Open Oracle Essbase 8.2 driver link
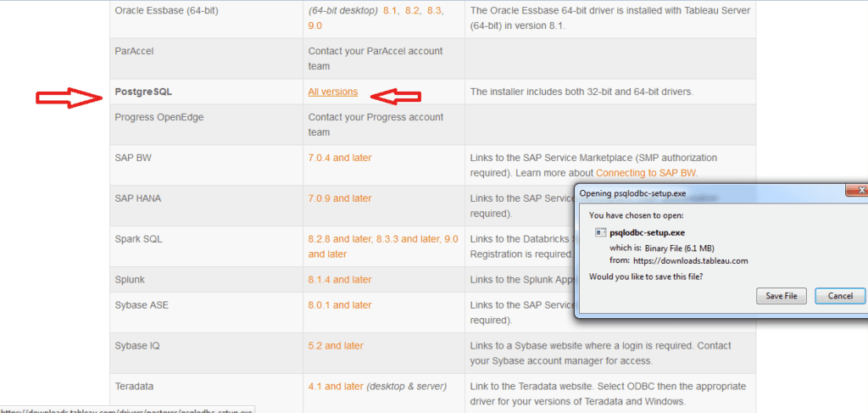 coord(413,10)
